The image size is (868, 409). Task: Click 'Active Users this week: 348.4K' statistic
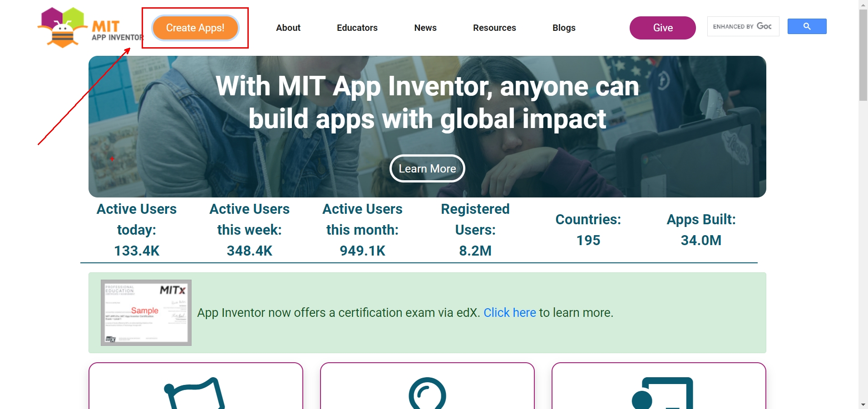[x=250, y=230]
